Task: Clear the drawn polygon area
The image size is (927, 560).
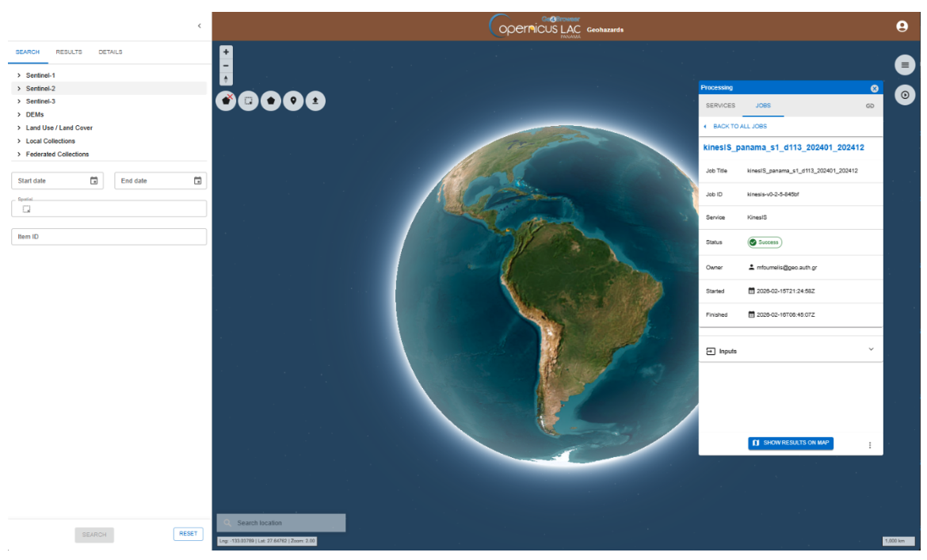Action: [x=226, y=101]
